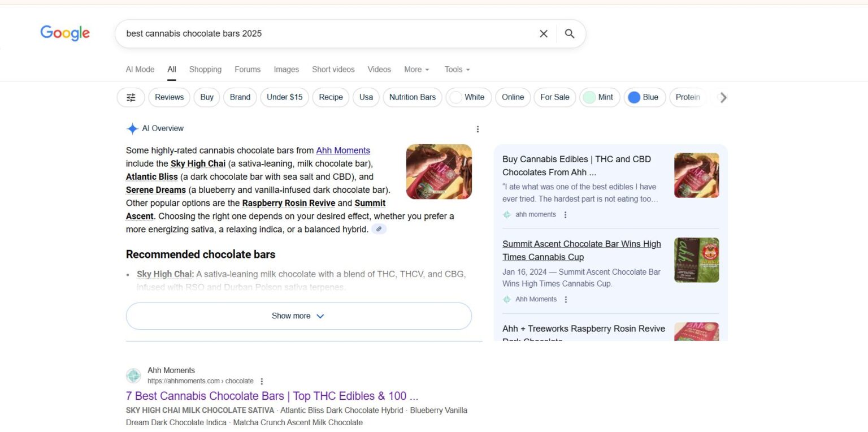
Task: Open AI Overview three-dot options menu
Action: tap(478, 129)
